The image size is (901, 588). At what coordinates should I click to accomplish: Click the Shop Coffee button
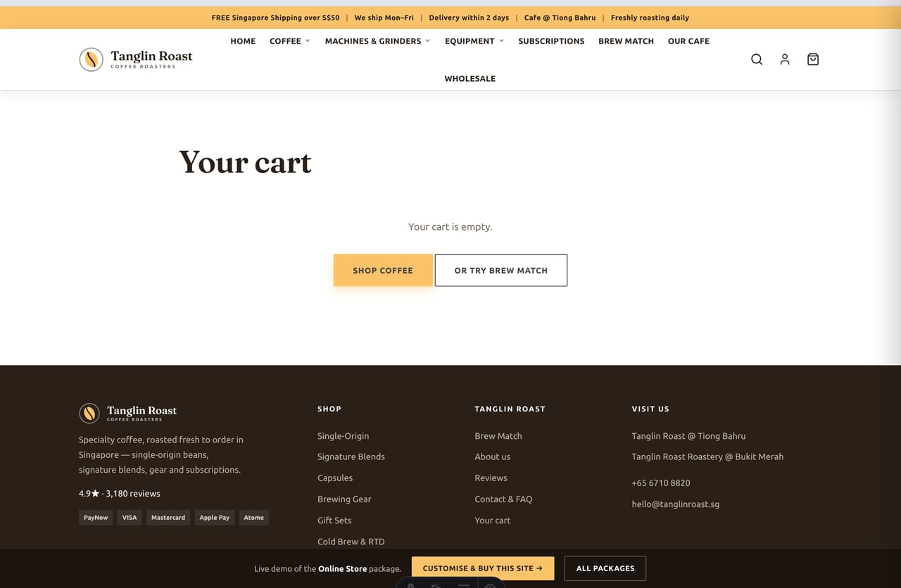click(x=383, y=270)
